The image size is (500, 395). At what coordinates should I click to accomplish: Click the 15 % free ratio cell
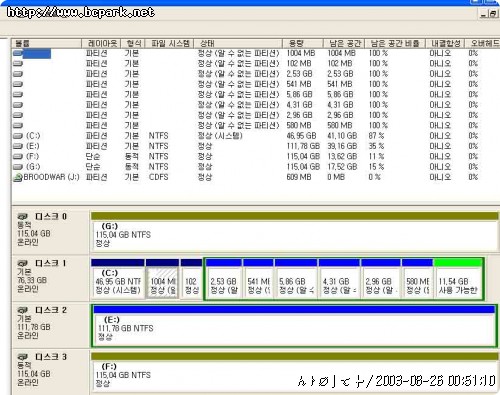point(376,167)
